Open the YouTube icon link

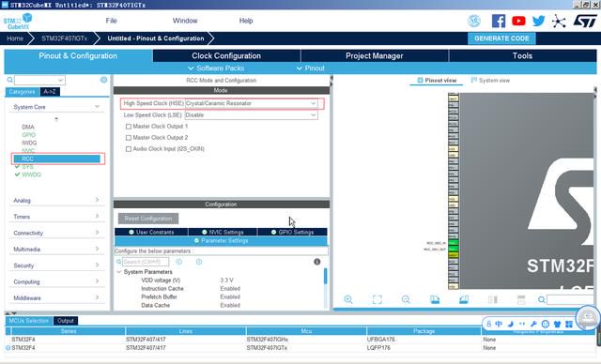tap(518, 21)
